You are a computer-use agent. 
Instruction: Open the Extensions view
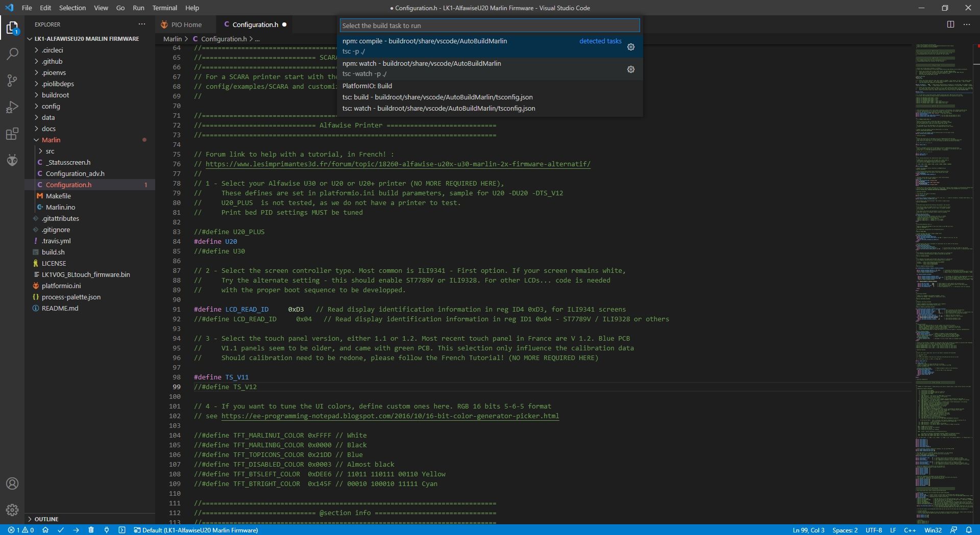(x=12, y=134)
